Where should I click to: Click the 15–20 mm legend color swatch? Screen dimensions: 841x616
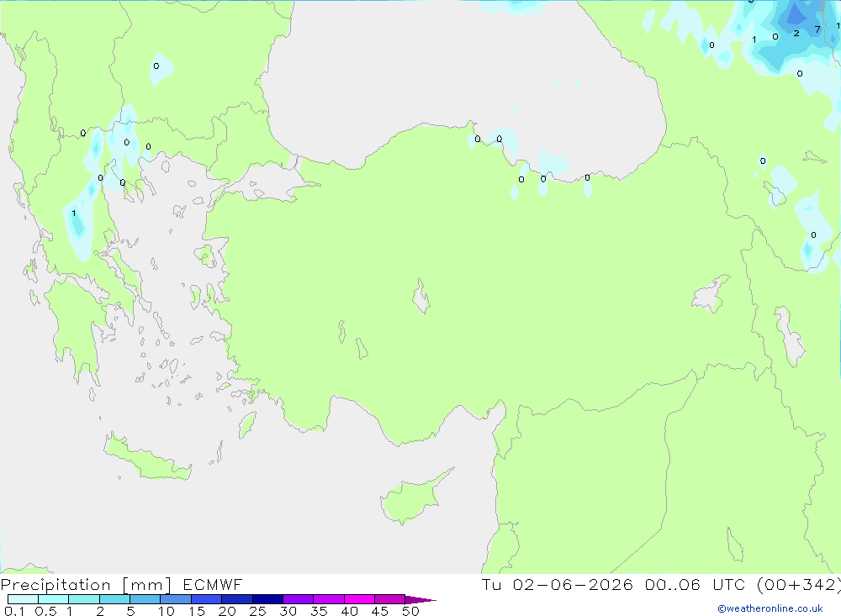(207, 599)
